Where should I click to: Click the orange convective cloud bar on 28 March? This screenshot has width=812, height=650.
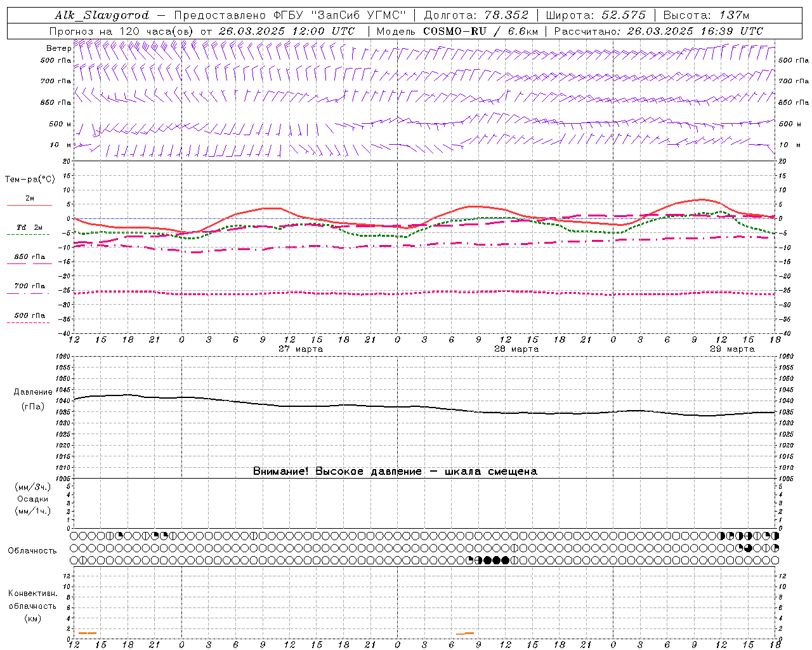click(465, 633)
